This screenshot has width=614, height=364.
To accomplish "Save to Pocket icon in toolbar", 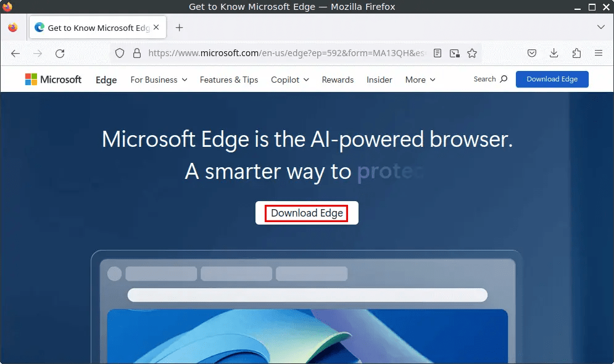I will (532, 53).
